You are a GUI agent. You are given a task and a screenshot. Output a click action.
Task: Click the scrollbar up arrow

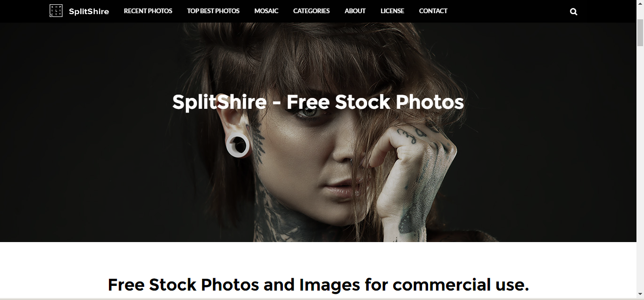click(640, 4)
